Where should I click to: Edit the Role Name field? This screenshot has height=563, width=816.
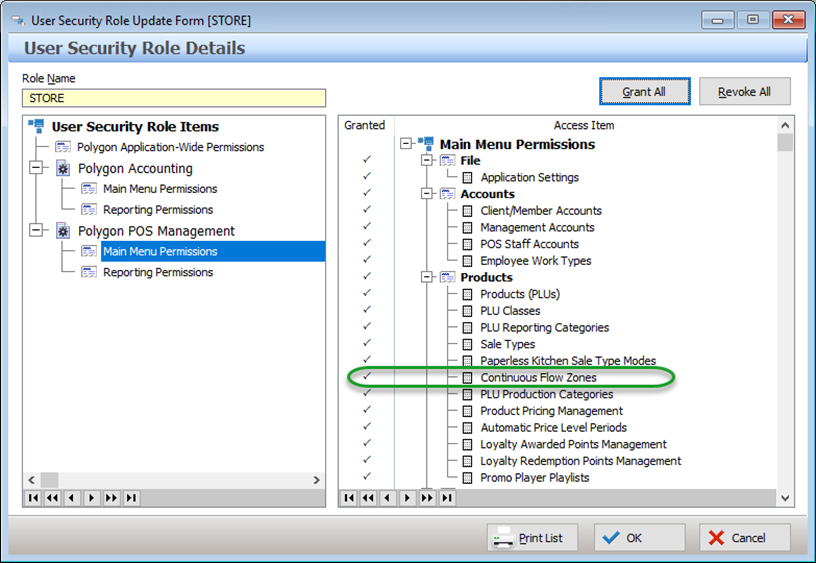pyautogui.click(x=174, y=98)
